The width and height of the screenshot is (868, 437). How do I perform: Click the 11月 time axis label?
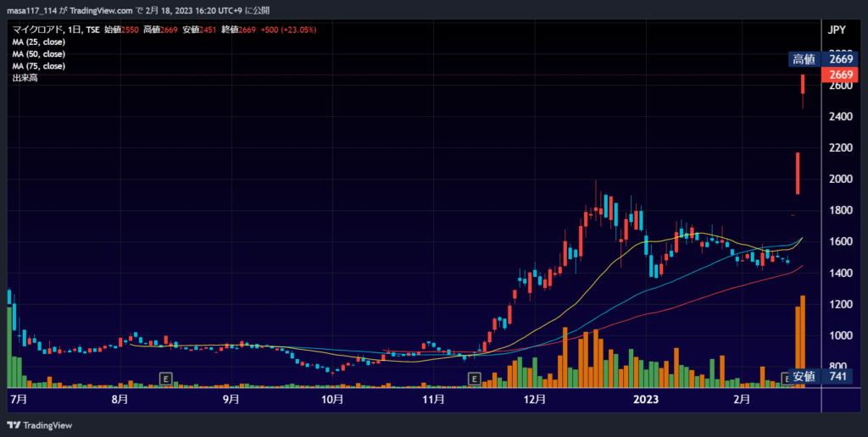(x=433, y=399)
